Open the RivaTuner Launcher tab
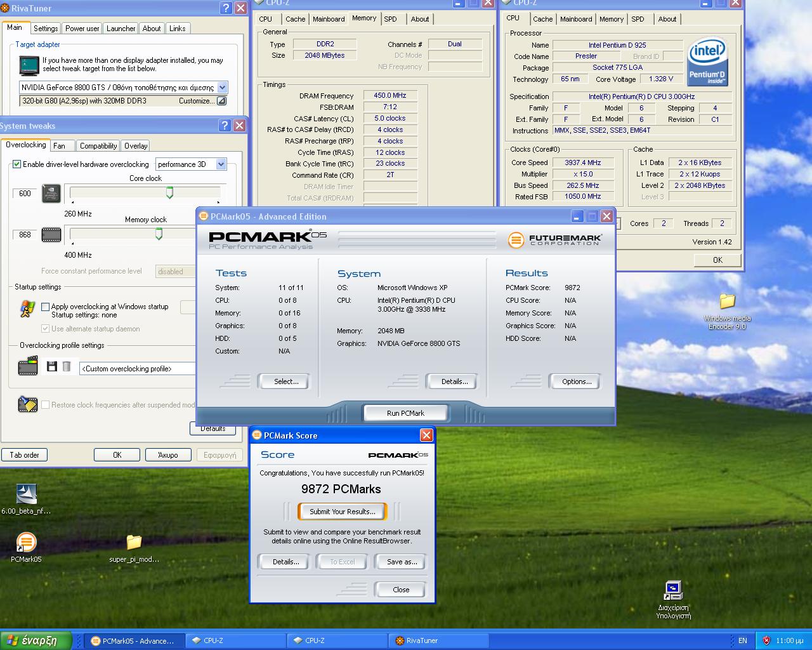The image size is (812, 650). pos(121,28)
